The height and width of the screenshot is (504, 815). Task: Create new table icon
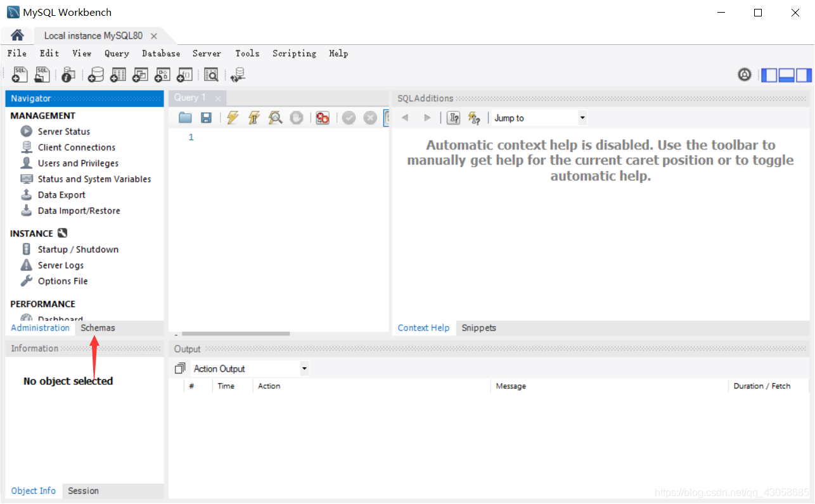(x=118, y=75)
